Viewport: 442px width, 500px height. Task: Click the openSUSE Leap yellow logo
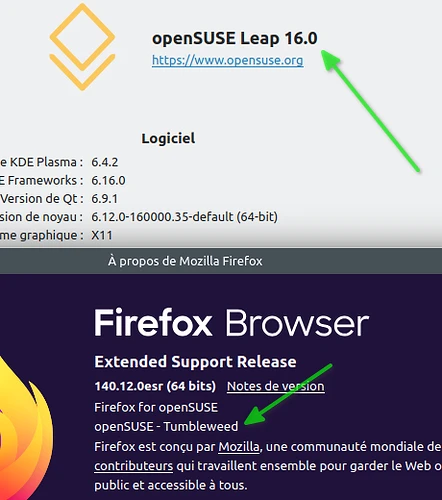click(x=82, y=47)
